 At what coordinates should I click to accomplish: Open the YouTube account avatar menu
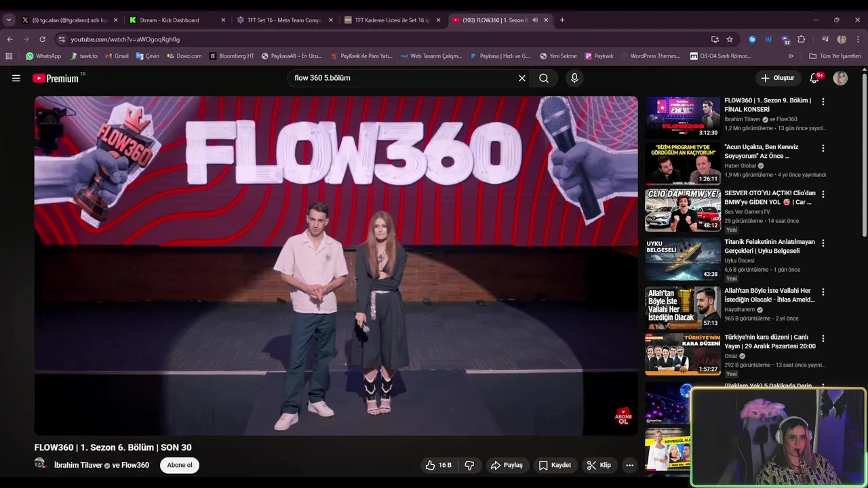click(840, 78)
